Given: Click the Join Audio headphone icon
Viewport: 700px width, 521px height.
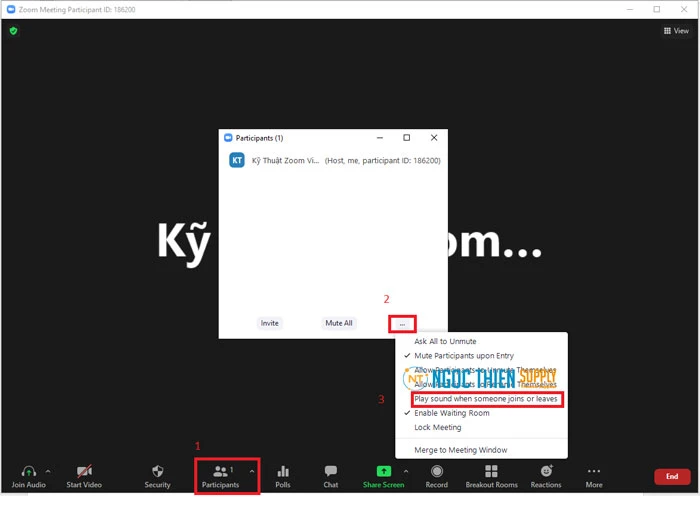Looking at the screenshot, I should (29, 471).
